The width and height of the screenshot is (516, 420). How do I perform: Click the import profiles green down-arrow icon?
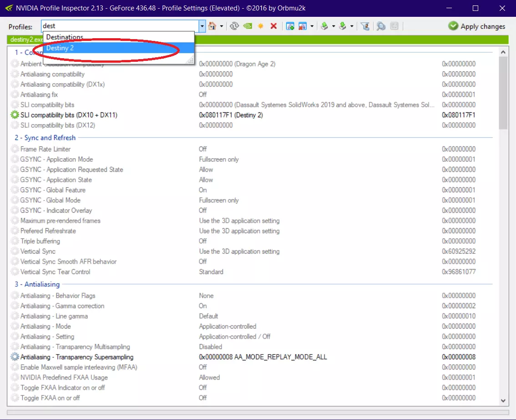(343, 26)
